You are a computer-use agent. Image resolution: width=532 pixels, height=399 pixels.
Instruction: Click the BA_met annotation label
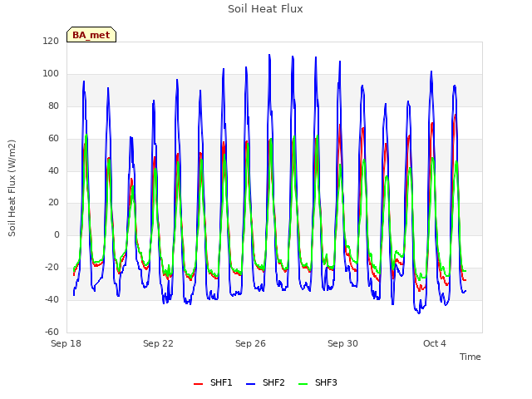[x=91, y=35]
